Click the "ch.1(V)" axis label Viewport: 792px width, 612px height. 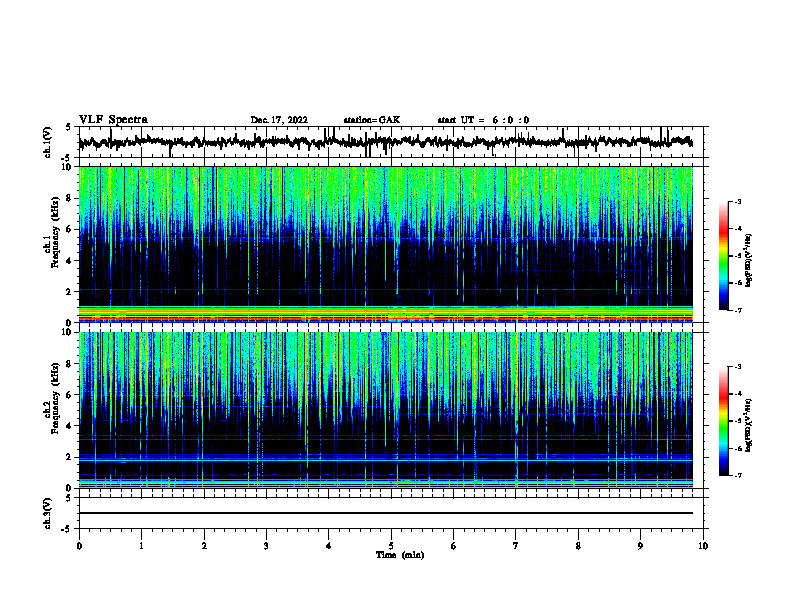click(48, 143)
